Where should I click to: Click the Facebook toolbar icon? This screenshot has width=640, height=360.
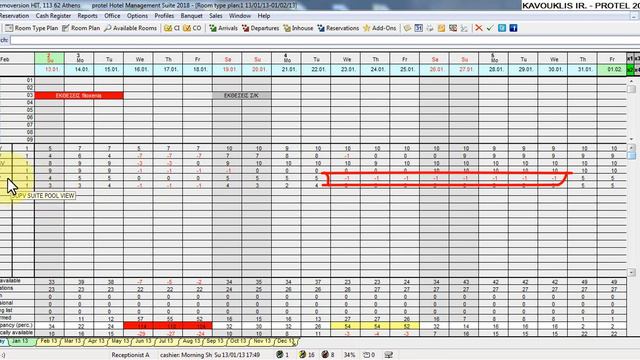point(513,28)
